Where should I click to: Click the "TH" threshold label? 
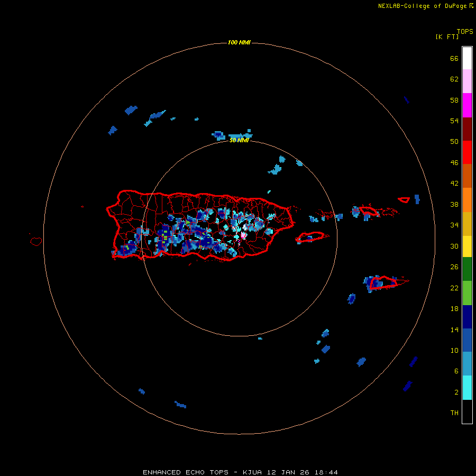[454, 413]
